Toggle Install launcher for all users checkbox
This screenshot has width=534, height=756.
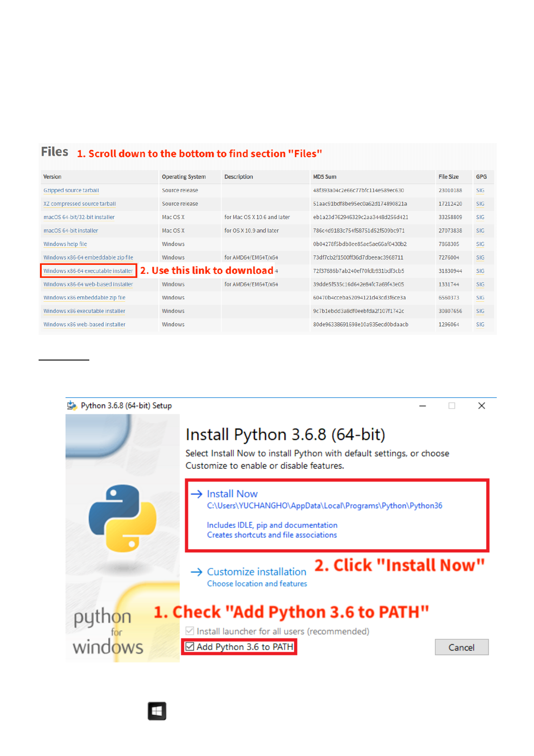pos(190,631)
